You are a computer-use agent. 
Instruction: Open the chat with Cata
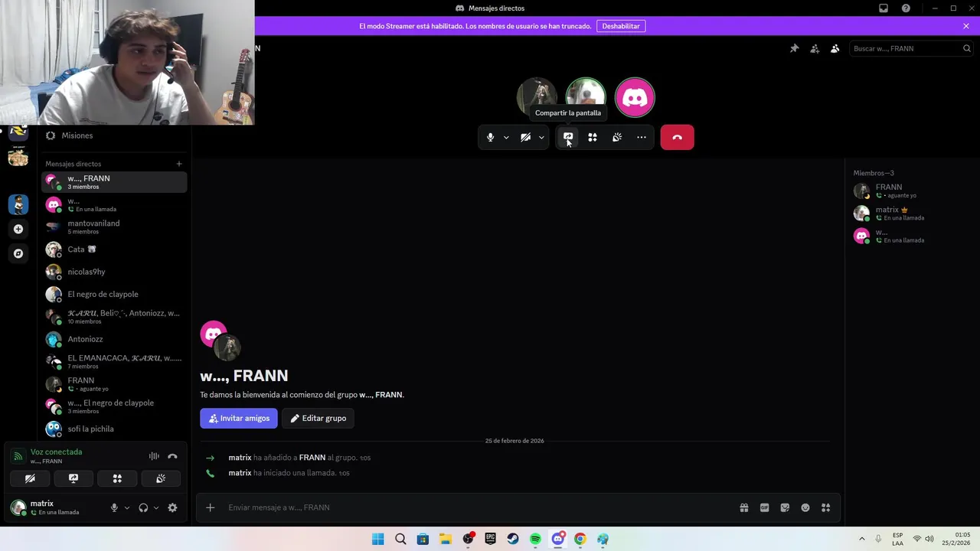point(114,249)
